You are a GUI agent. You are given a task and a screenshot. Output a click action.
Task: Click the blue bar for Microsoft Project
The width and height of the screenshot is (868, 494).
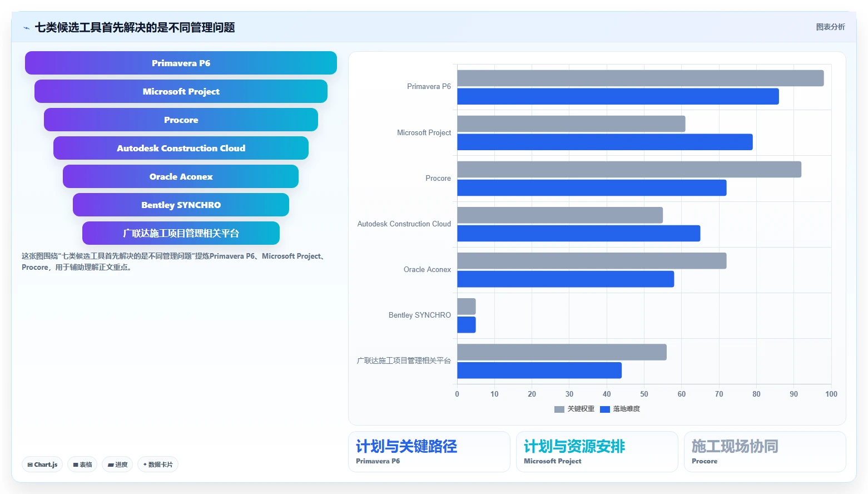605,142
